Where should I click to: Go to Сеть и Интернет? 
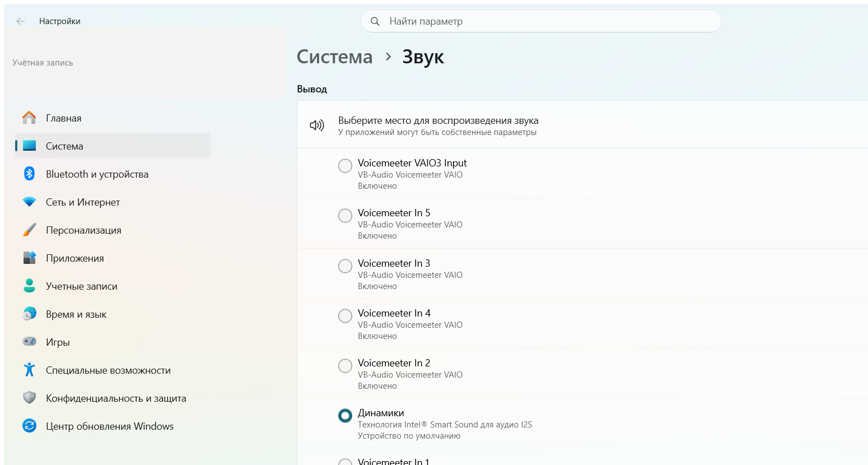coord(113,202)
